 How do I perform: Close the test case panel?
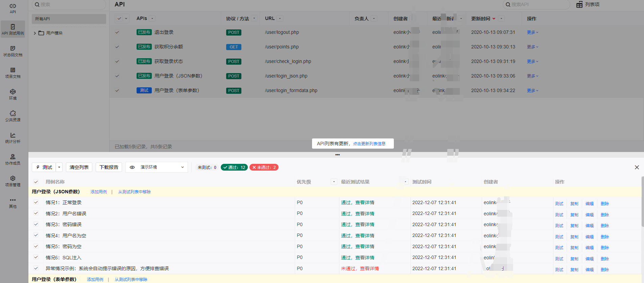637,167
